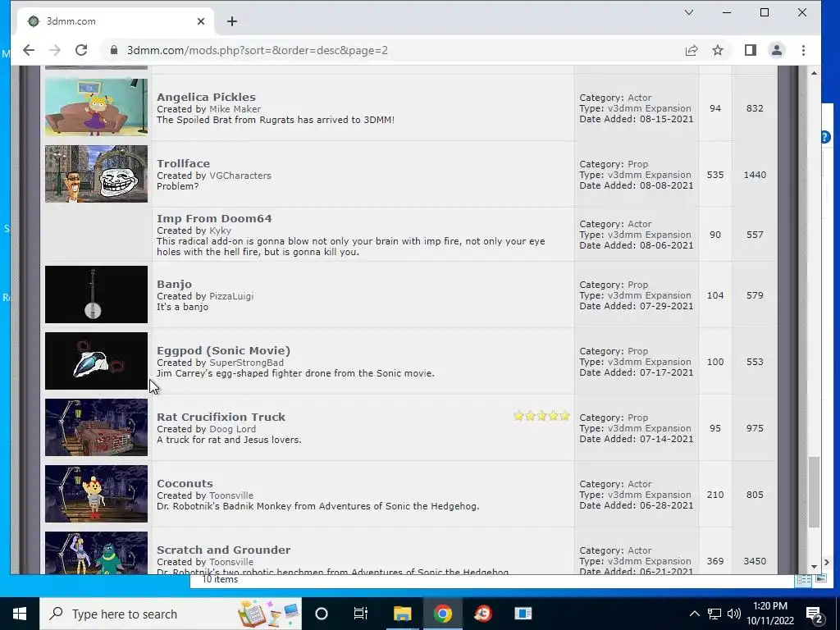Screen dimensions: 840x630
Task: Click the clock showing 1:20 PM
Action: tap(769, 614)
